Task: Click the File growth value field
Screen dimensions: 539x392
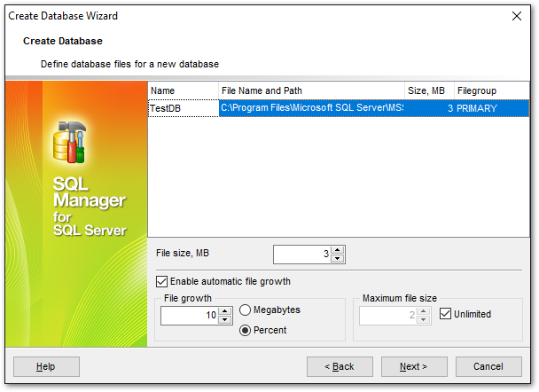Action: click(x=189, y=316)
